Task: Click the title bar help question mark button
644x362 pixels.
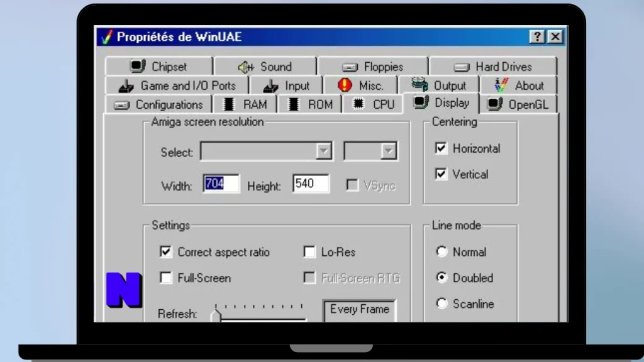Action: click(537, 37)
